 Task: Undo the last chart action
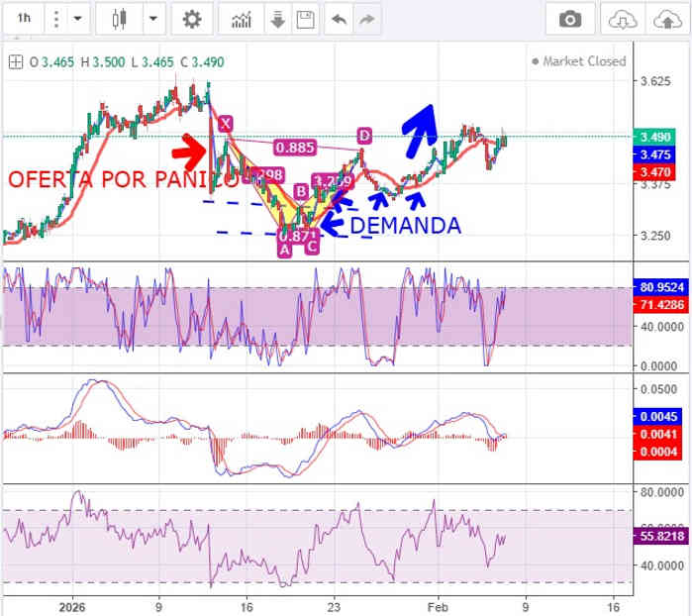tap(340, 19)
